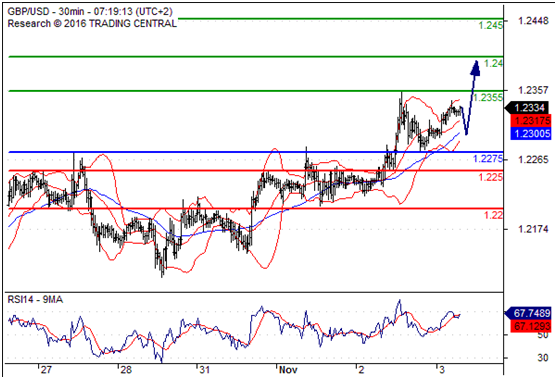This screenshot has height=379, width=557.
Task: Click the 31 date marker on time axis
Action: point(204,370)
